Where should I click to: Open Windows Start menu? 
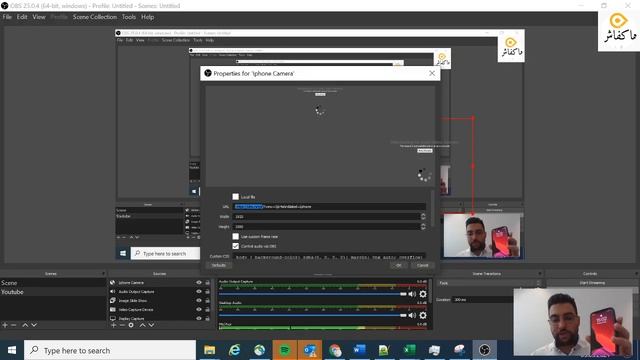[x=12, y=350]
